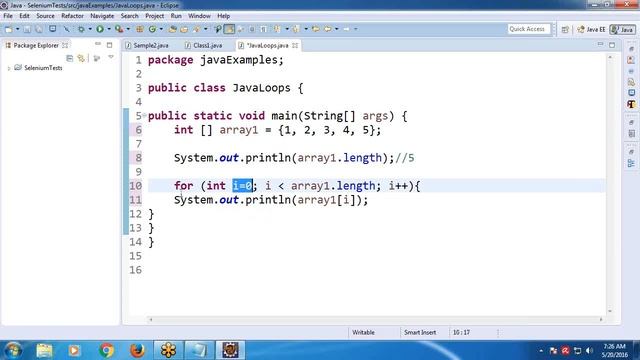Open Google Chrome from the taskbar

[x=106, y=350]
